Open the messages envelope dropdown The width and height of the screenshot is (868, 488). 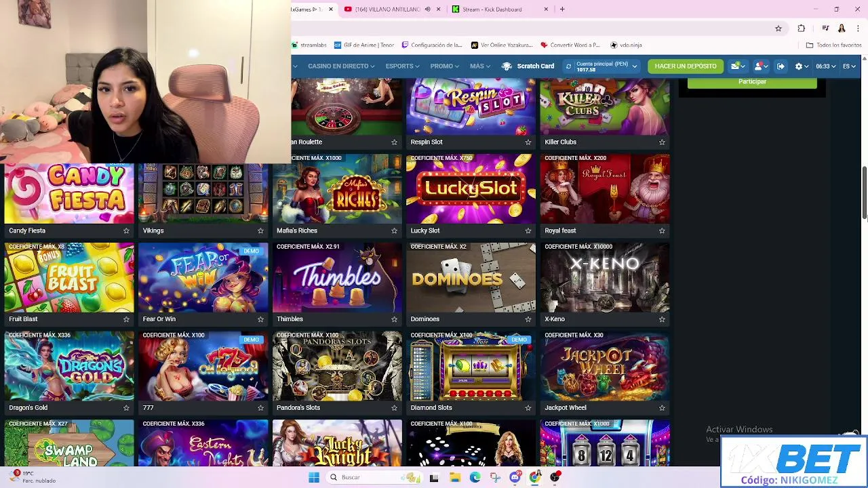coord(738,66)
